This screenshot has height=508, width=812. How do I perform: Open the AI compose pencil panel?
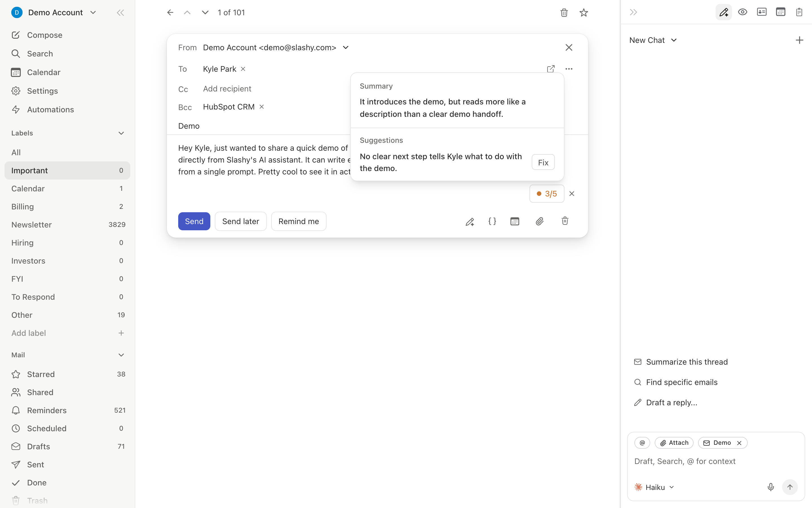point(724,12)
